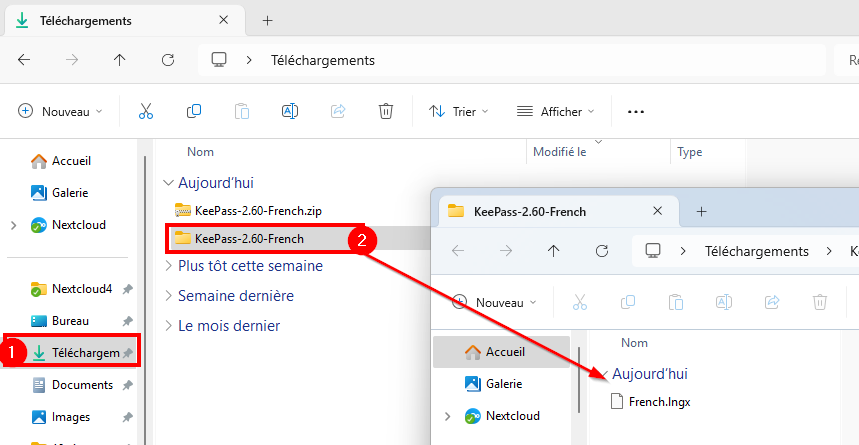
Task: Click the Rename icon in main toolbar
Action: [x=290, y=111]
